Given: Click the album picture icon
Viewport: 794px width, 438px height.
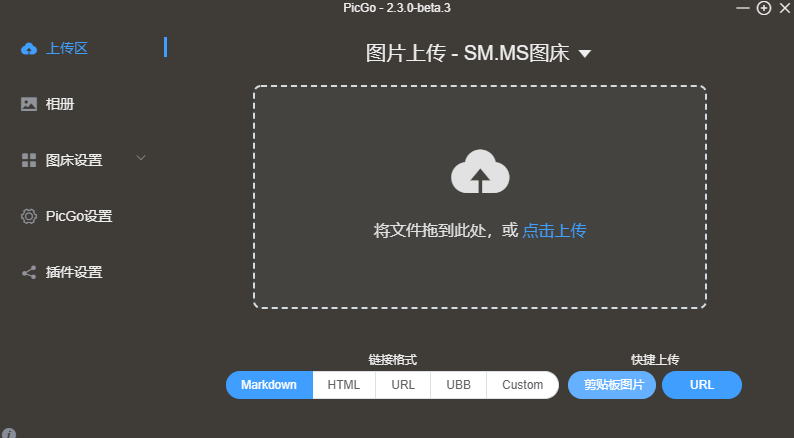Looking at the screenshot, I should click(x=29, y=104).
